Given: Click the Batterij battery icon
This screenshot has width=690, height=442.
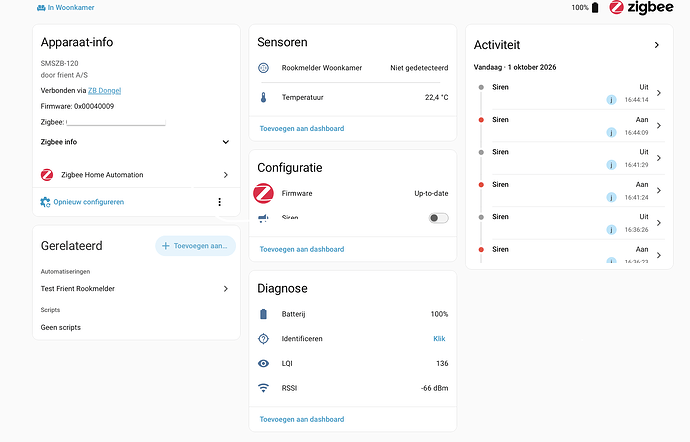Looking at the screenshot, I should [x=264, y=314].
